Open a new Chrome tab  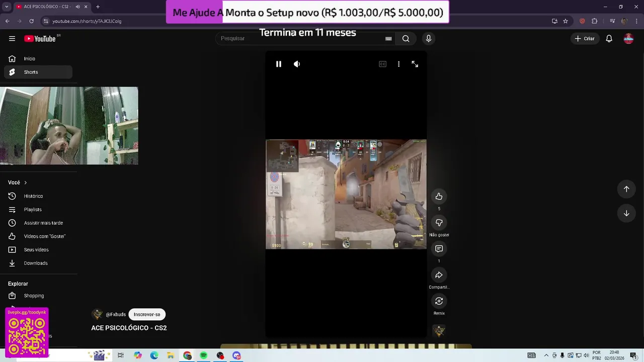point(98,7)
